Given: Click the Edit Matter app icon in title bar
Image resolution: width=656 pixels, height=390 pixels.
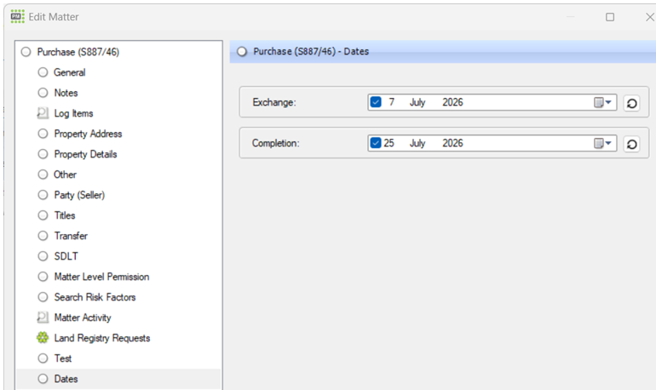Looking at the screenshot, I should [18, 17].
